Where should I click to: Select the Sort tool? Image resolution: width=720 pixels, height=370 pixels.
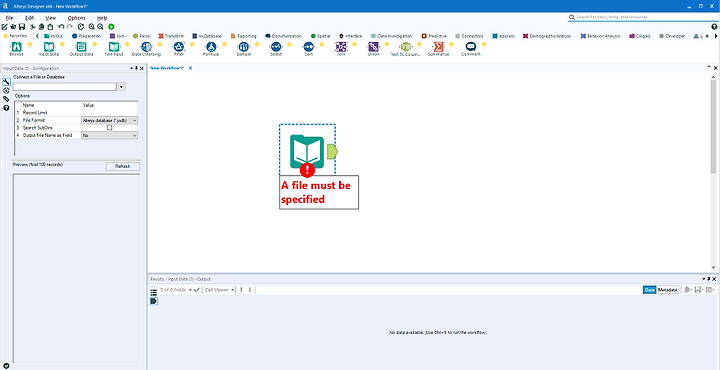(308, 47)
